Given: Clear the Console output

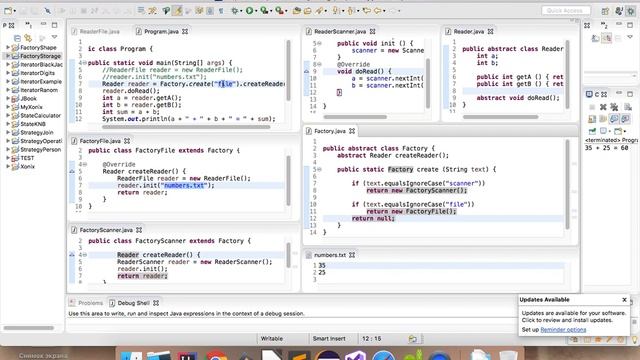Looking at the screenshot, I should click(x=628, y=107).
